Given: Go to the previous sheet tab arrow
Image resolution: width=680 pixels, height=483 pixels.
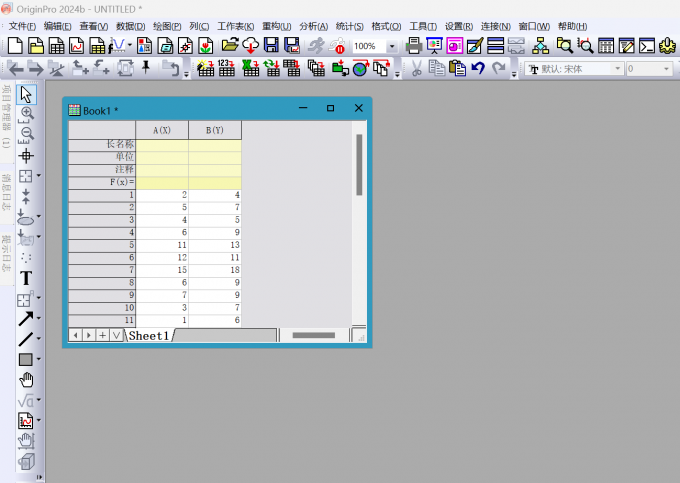Looking at the screenshot, I should [x=75, y=335].
